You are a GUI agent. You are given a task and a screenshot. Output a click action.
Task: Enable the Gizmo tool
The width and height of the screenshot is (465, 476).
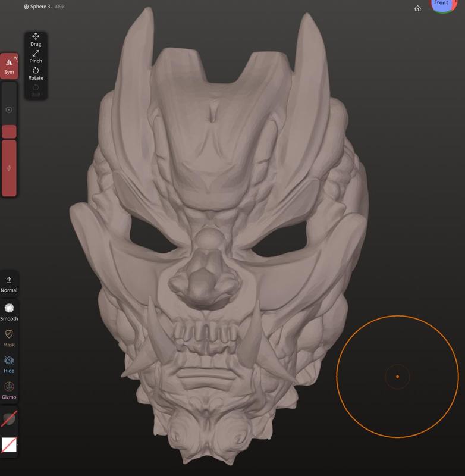[9, 391]
